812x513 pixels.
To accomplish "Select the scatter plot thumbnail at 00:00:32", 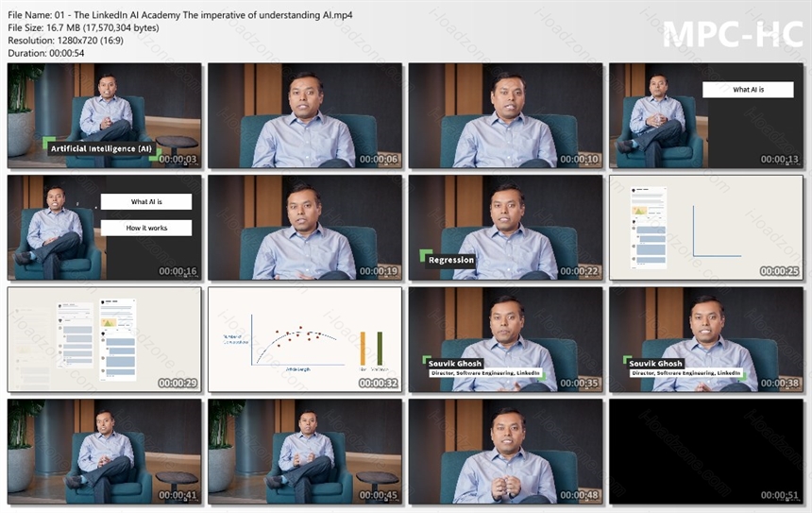I will tap(305, 339).
